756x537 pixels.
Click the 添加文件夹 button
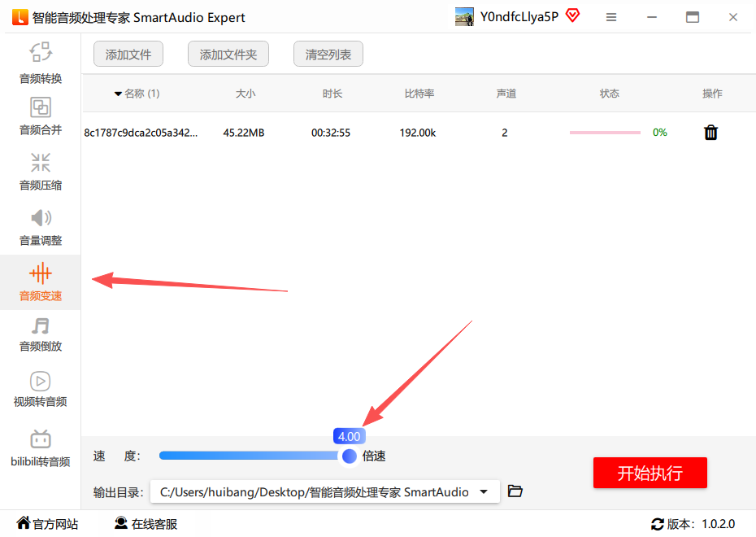pos(228,55)
